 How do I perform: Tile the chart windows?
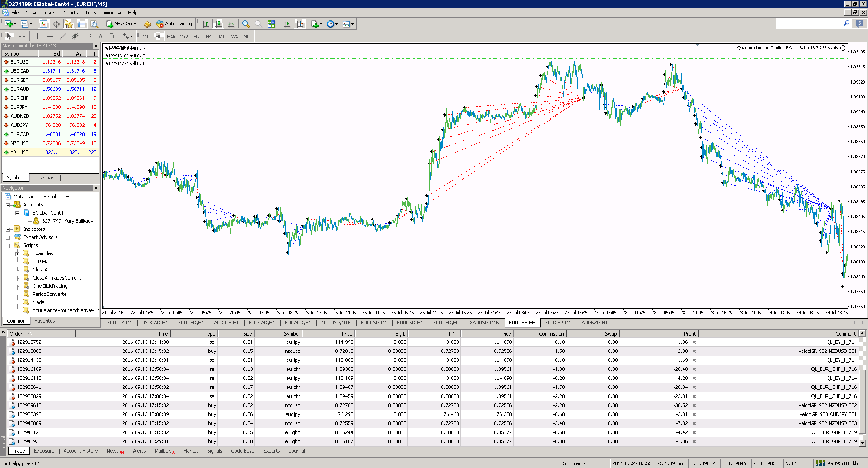(x=271, y=24)
